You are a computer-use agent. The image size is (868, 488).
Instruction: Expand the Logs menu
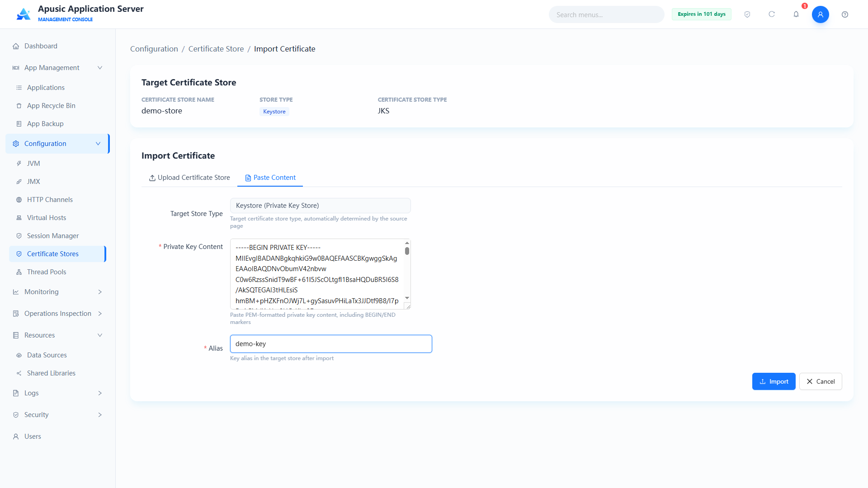tap(57, 393)
